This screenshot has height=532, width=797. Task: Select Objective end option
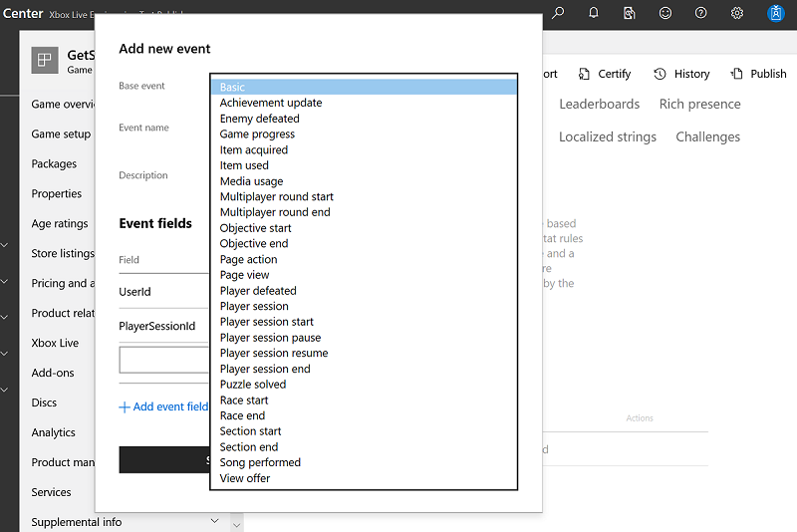(x=364, y=243)
